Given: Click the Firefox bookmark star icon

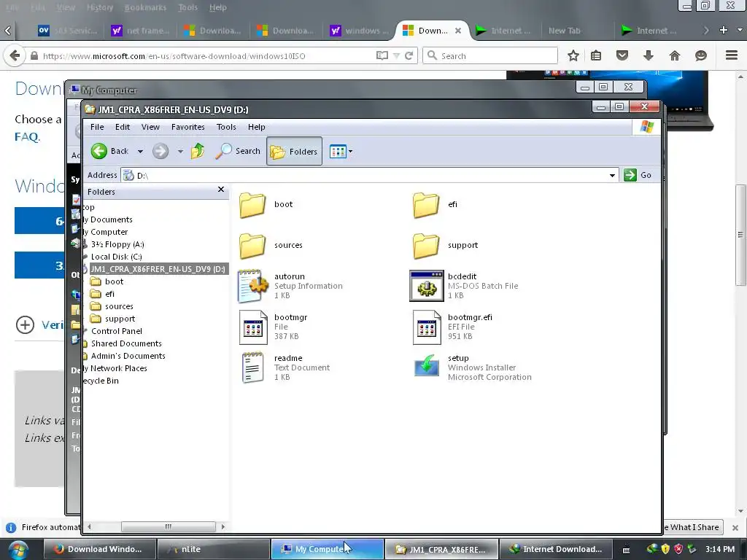Looking at the screenshot, I should tap(573, 55).
